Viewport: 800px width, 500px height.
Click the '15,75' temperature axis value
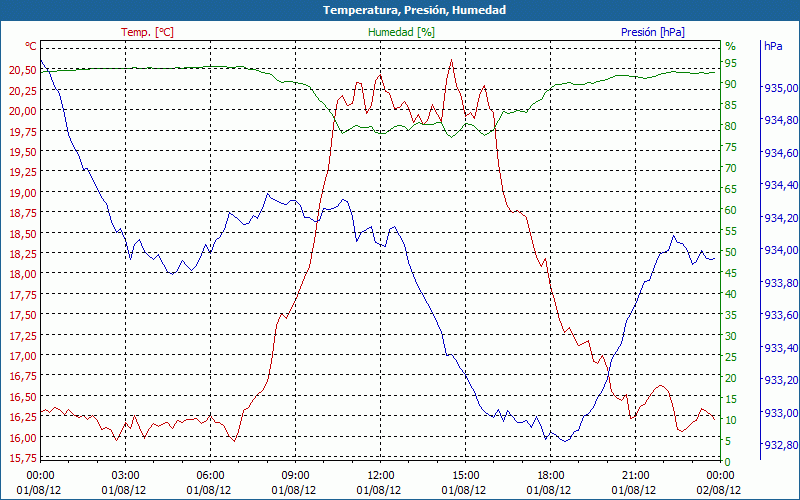[22, 458]
